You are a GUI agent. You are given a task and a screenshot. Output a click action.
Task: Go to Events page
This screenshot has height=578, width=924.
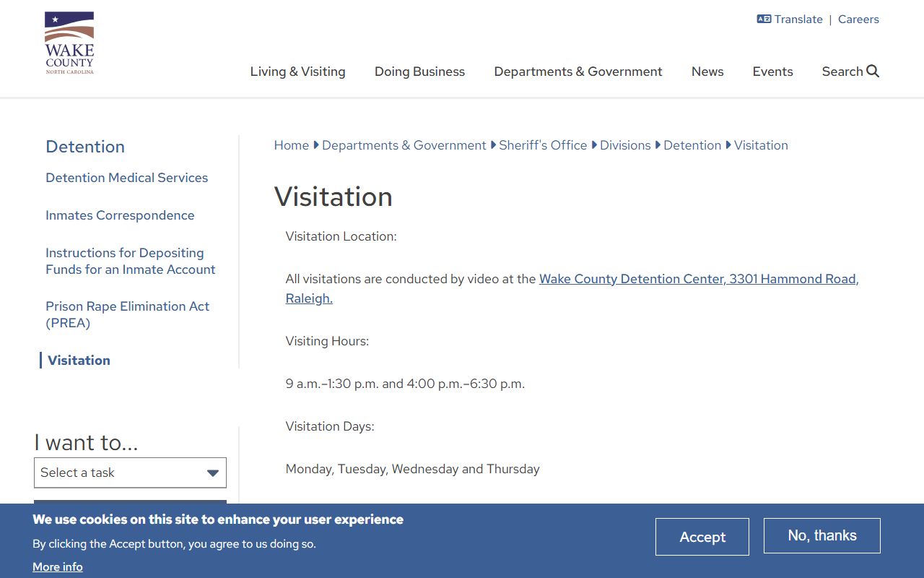coord(773,72)
